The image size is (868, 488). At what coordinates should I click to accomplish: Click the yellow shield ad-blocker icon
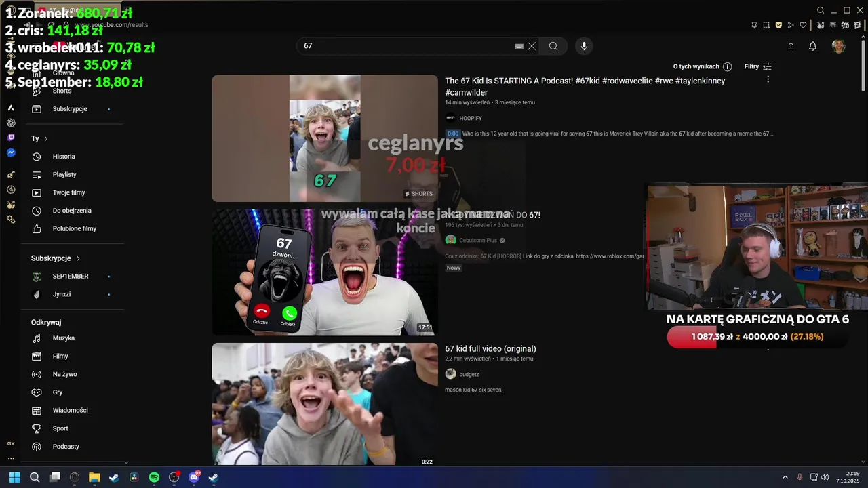tap(778, 25)
